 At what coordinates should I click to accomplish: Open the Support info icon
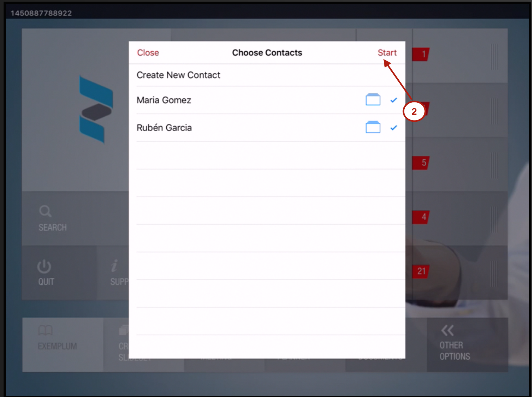click(x=114, y=266)
